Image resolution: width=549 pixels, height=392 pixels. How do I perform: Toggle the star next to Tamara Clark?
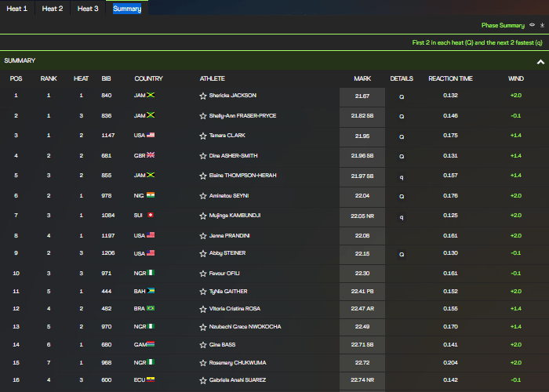203,136
